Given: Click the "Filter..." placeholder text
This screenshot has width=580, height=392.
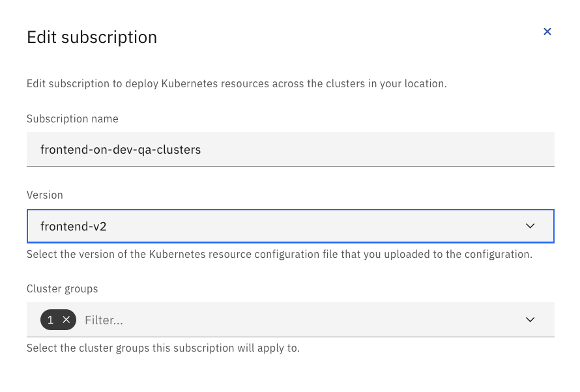Looking at the screenshot, I should click(x=104, y=320).
